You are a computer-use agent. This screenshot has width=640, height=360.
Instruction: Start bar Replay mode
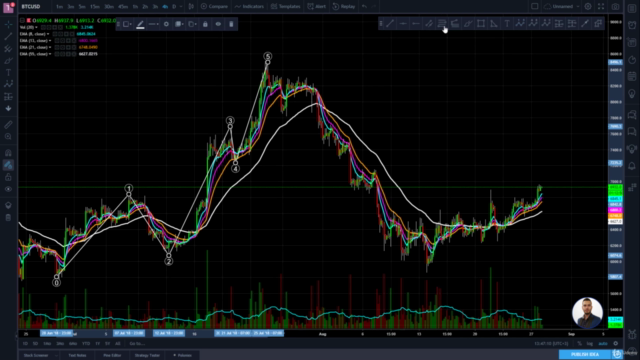pos(344,7)
